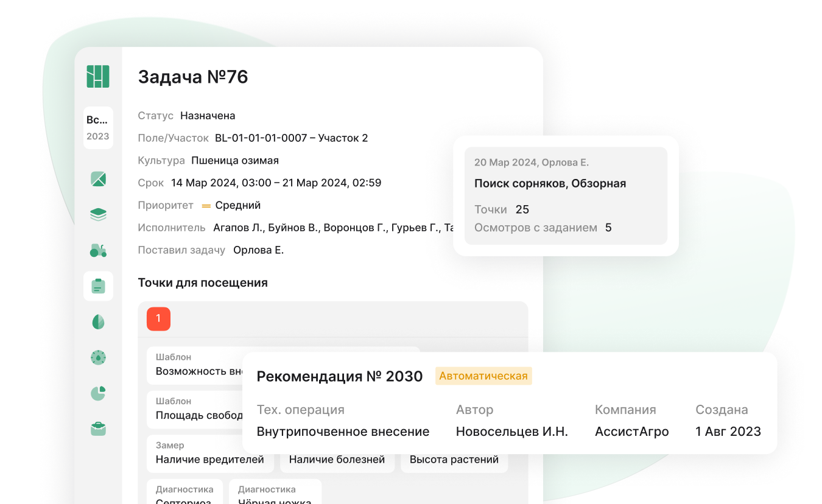Toggle the Автоматическая label on the recommendation
This screenshot has width=822, height=504.
[x=483, y=376]
